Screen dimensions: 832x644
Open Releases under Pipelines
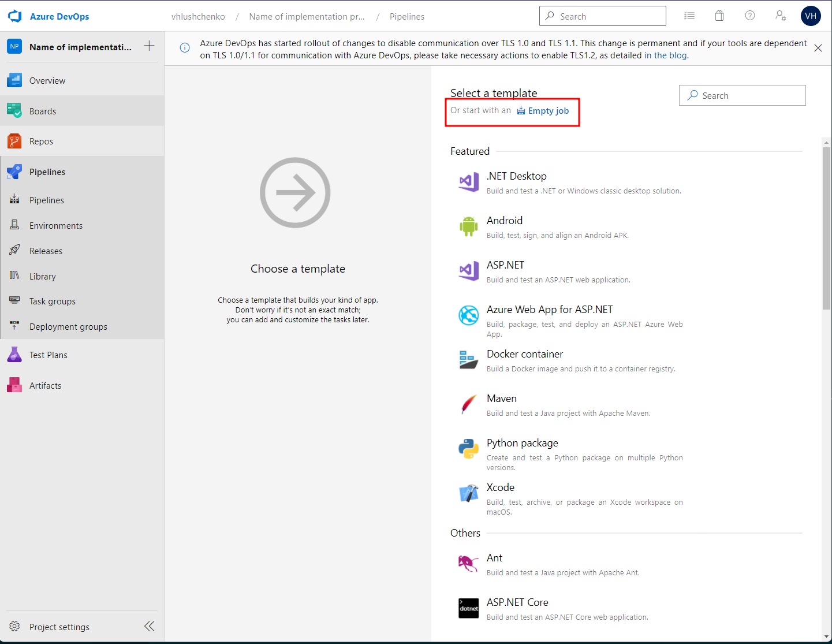coord(46,251)
